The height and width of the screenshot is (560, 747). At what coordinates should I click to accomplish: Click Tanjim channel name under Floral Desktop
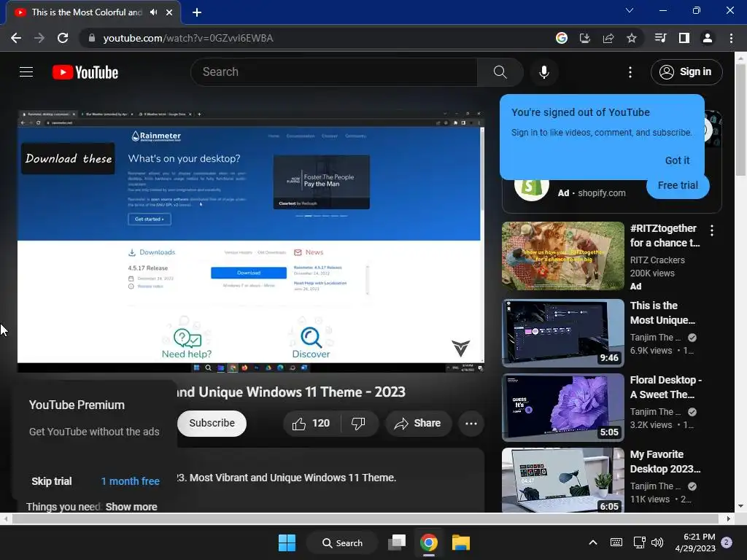(655, 411)
